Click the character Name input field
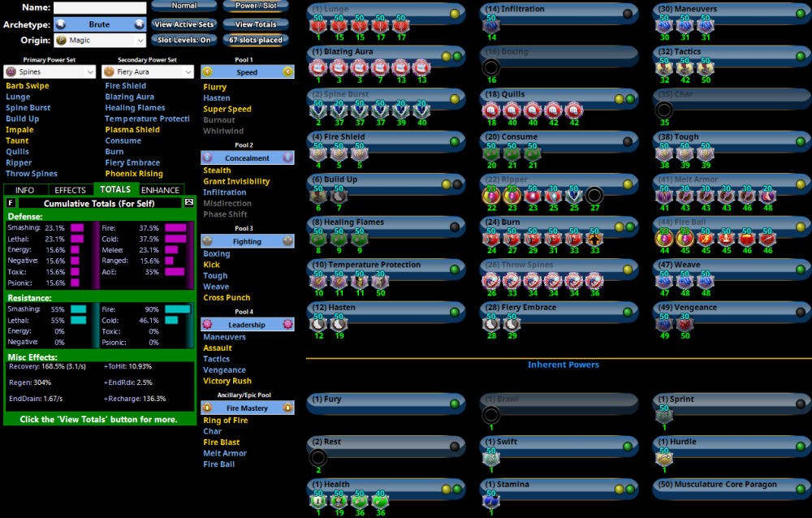This screenshot has width=812, height=518. click(100, 8)
